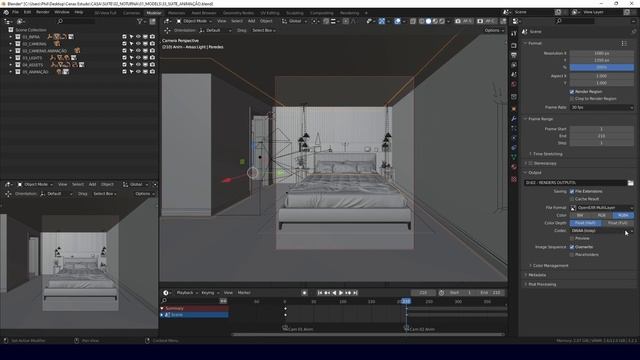Open the File menu
640x360 pixels.
pos(15,12)
